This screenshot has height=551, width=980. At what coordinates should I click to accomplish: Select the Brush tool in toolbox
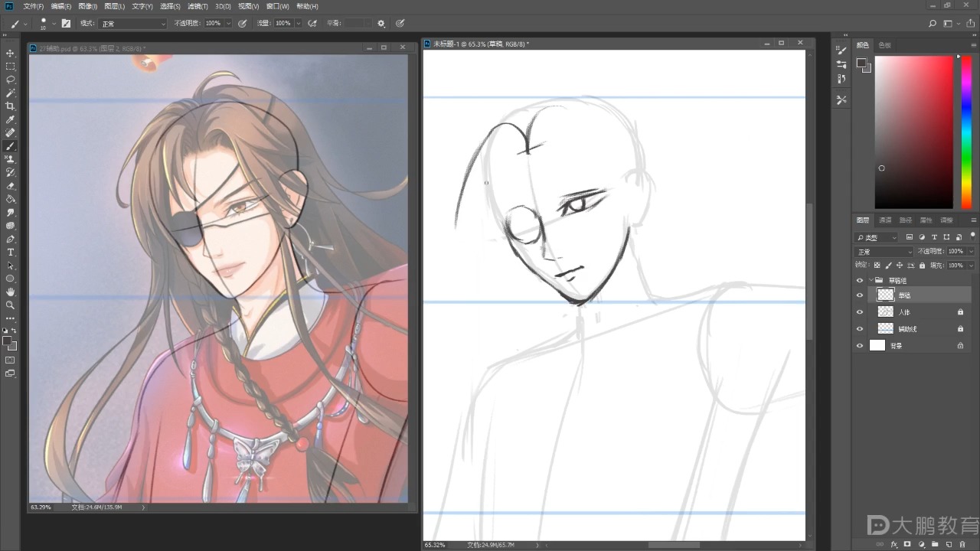pyautogui.click(x=10, y=146)
